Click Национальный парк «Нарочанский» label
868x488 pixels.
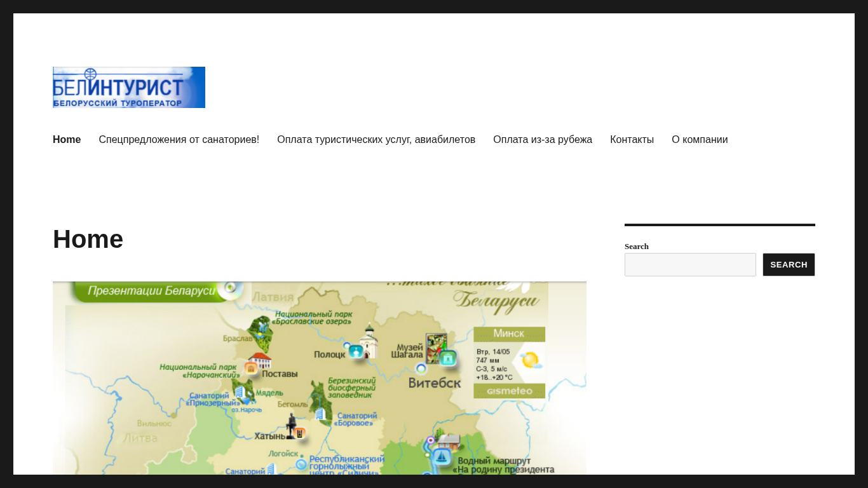pyautogui.click(x=200, y=371)
